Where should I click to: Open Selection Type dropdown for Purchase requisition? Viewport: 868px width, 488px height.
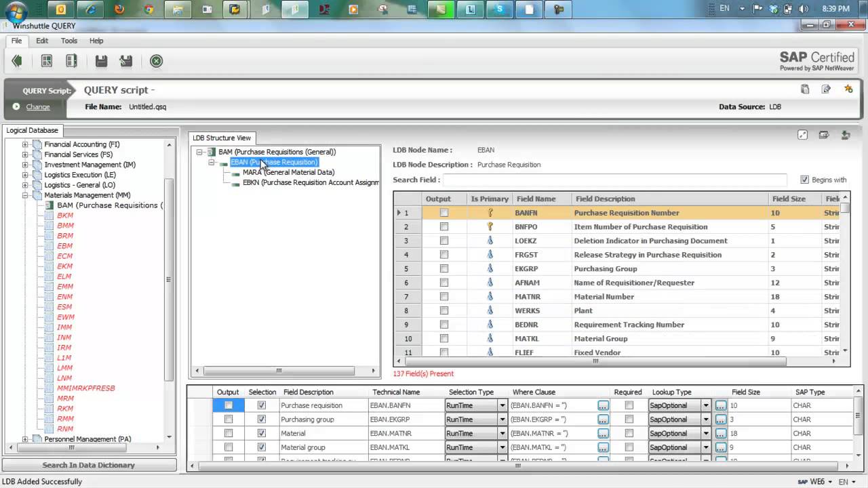tap(502, 405)
